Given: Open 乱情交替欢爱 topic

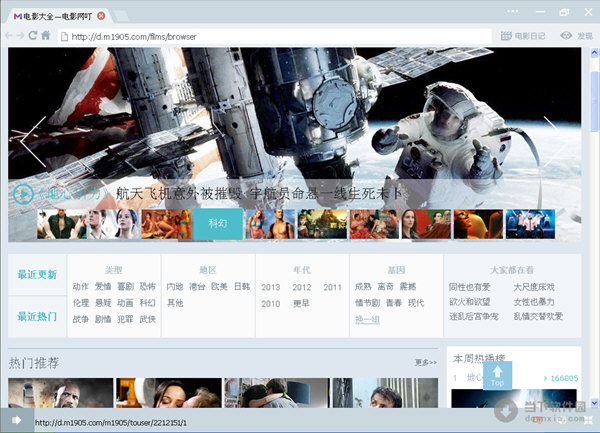Looking at the screenshot, I should pyautogui.click(x=538, y=316).
